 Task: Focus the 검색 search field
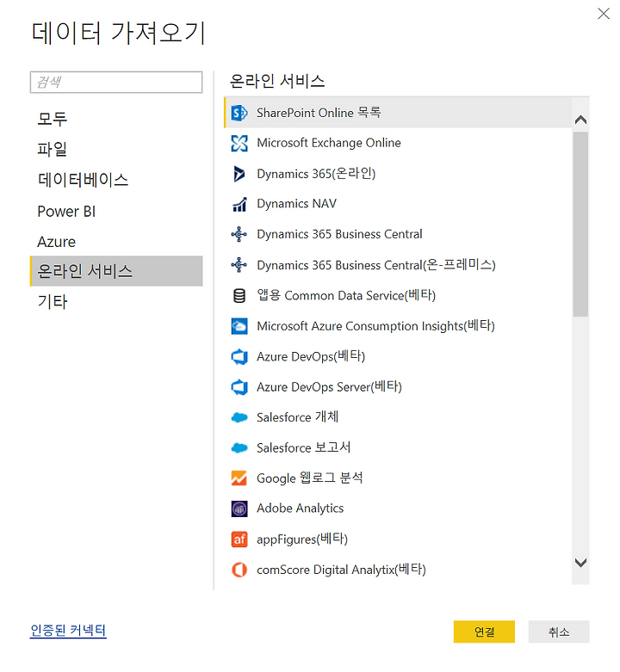(x=116, y=83)
